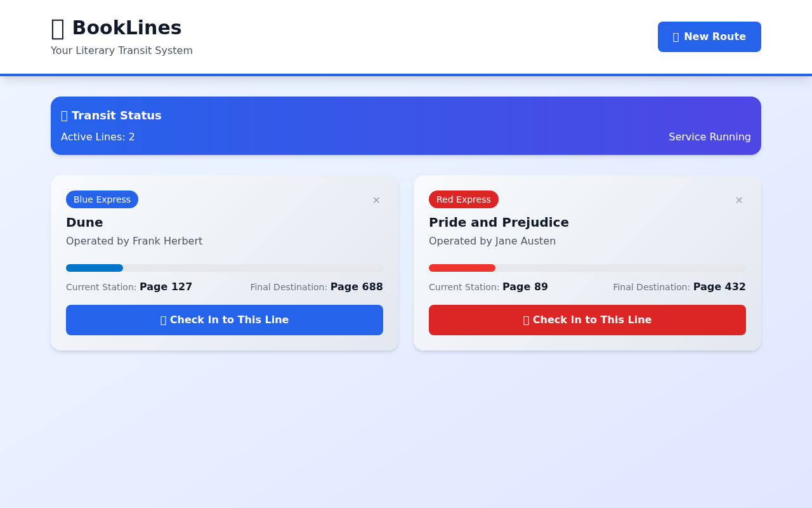Select the Dune route title
This screenshot has height=508, width=812.
[84, 223]
